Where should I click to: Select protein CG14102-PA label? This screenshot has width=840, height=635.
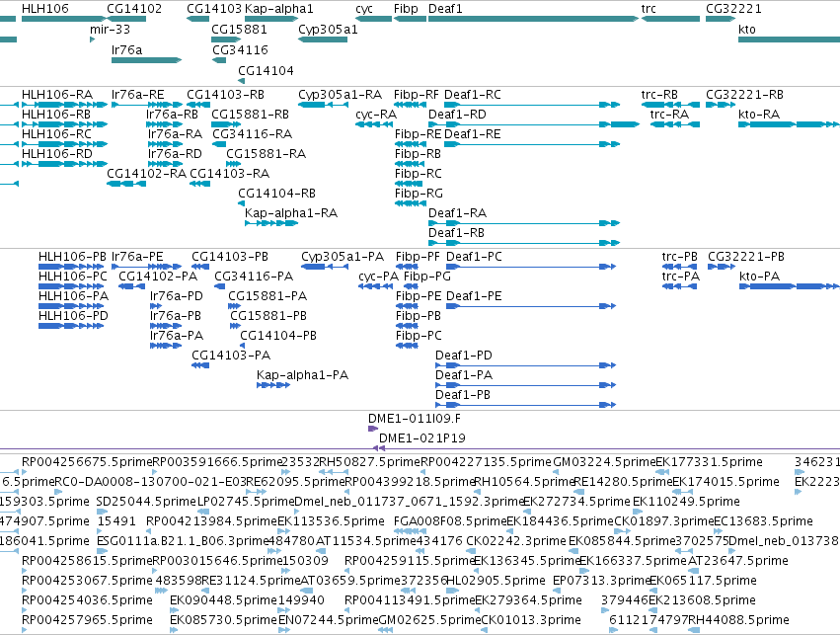(x=158, y=277)
